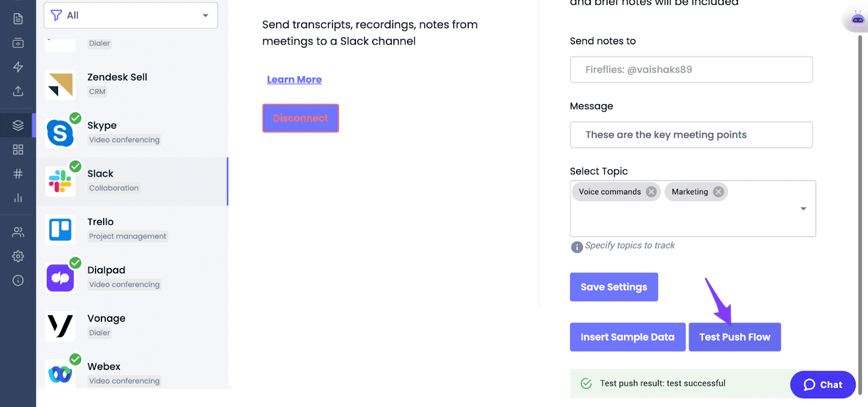Viewport: 868px width, 407px height.
Task: Click the Test Push Flow button
Action: 735,336
